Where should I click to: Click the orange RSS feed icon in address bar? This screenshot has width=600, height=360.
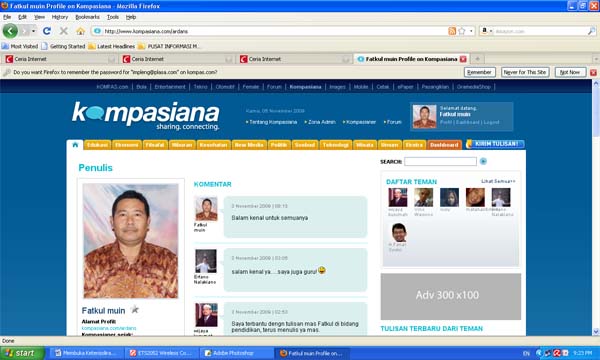452,31
